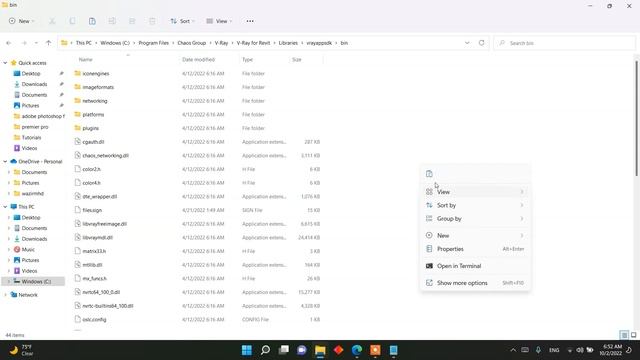Open volume control in system tray
Viewport: 640px width, 360px height.
[x=580, y=350]
